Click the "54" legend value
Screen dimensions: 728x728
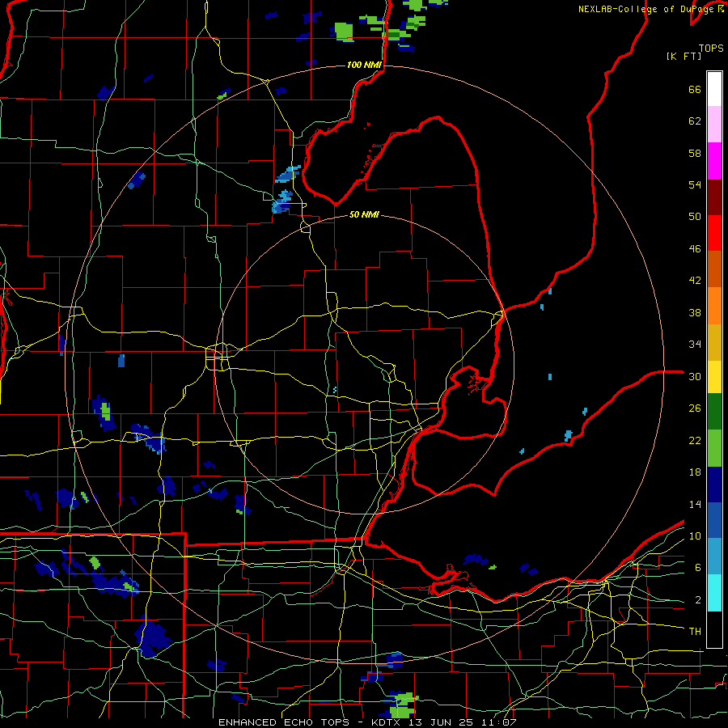pyautogui.click(x=695, y=184)
